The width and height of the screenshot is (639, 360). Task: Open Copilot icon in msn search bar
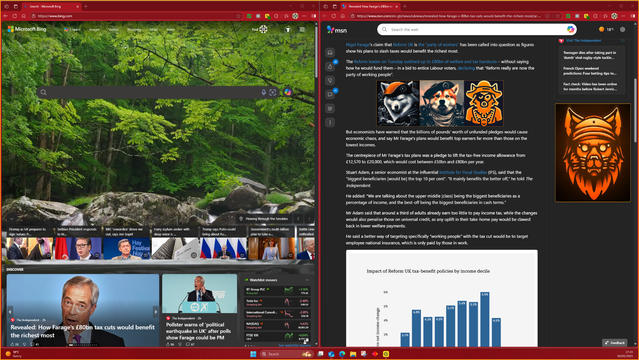click(x=571, y=29)
